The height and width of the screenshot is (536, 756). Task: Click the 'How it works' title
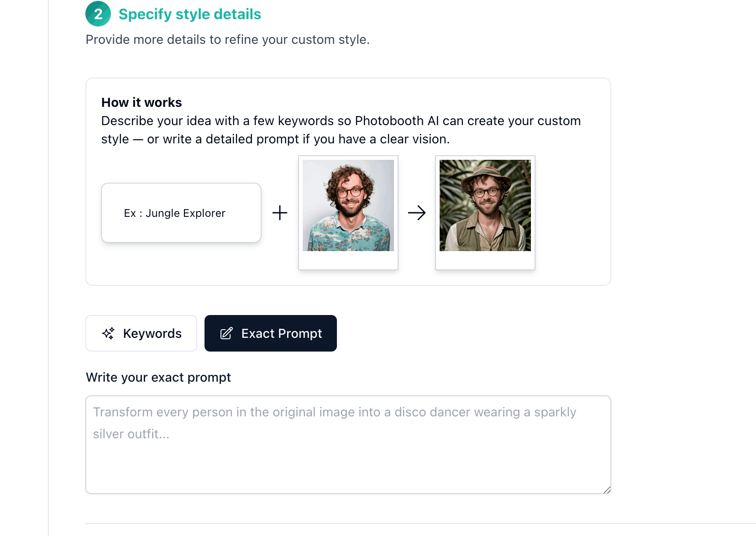pos(142,102)
